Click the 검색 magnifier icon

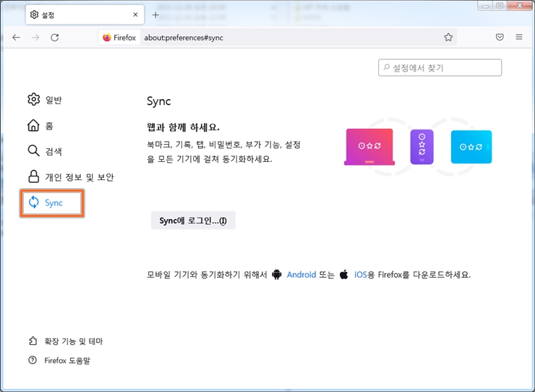click(x=33, y=150)
